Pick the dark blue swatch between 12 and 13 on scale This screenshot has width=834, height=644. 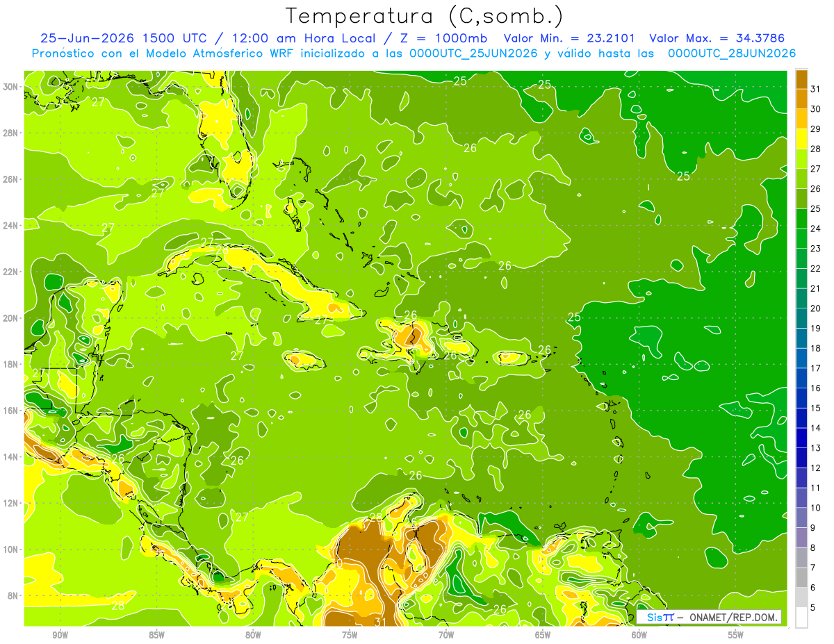pyautogui.click(x=801, y=458)
